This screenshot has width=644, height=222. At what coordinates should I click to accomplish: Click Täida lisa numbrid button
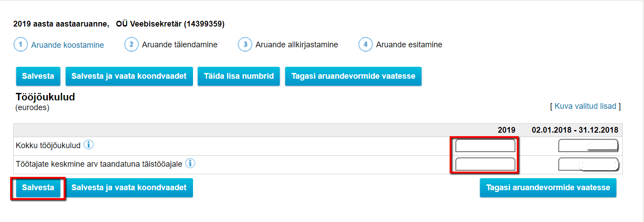(239, 76)
